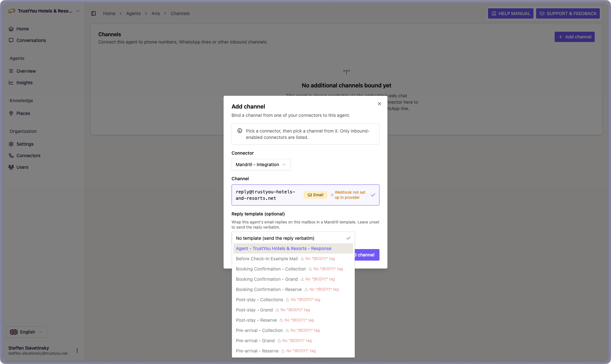Screen dimensions: 611x364
Task: Click the UK flag language icon
Action: (14, 332)
